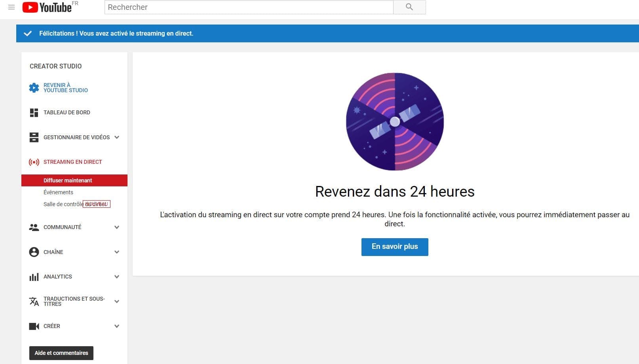Click the Tableau de bord dashboard icon
This screenshot has height=364, width=639.
click(x=34, y=113)
